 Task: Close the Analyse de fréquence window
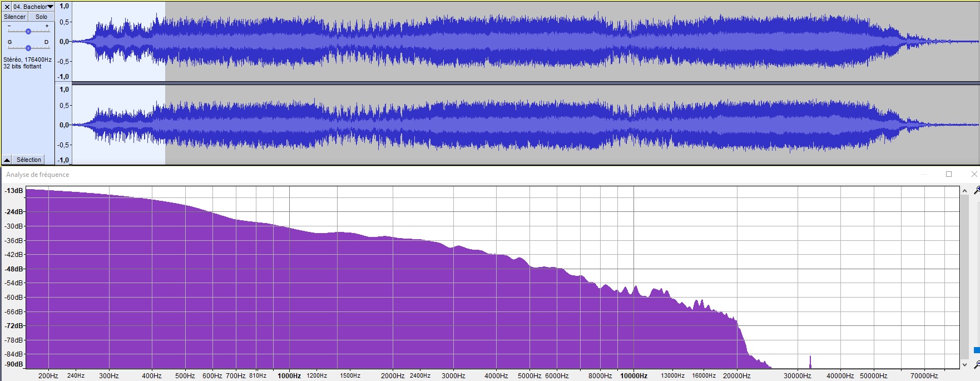point(974,174)
